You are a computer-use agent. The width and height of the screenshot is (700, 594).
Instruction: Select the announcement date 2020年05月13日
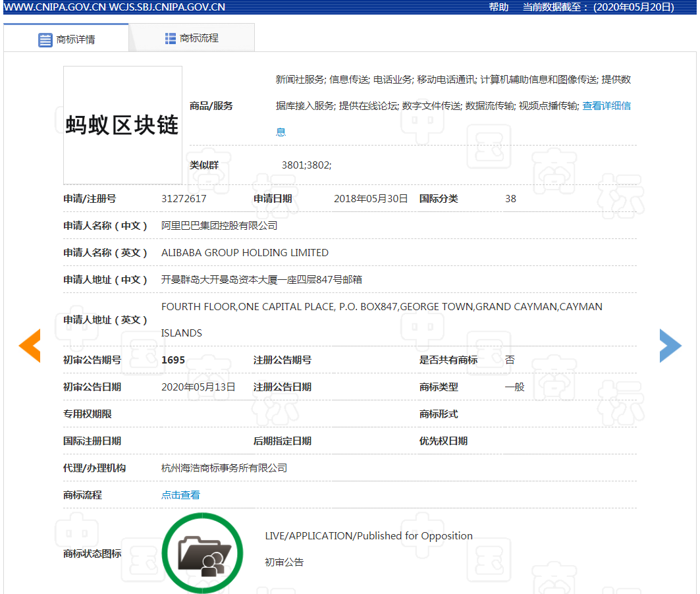198,387
